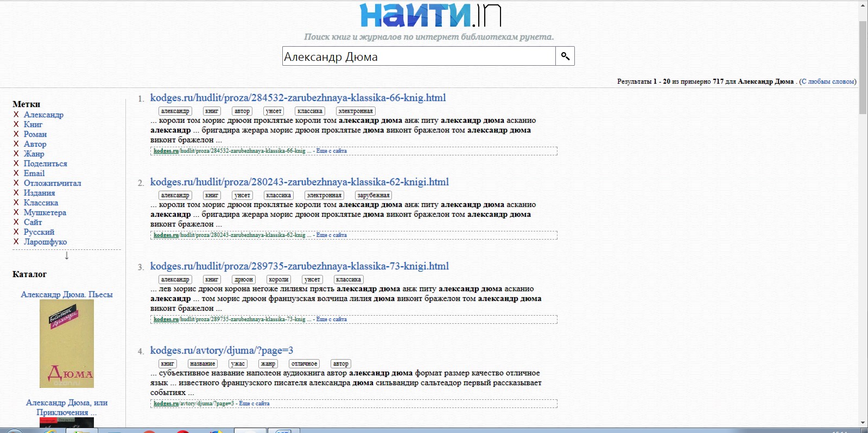
Task: Click the magnifier search button
Action: point(565,56)
